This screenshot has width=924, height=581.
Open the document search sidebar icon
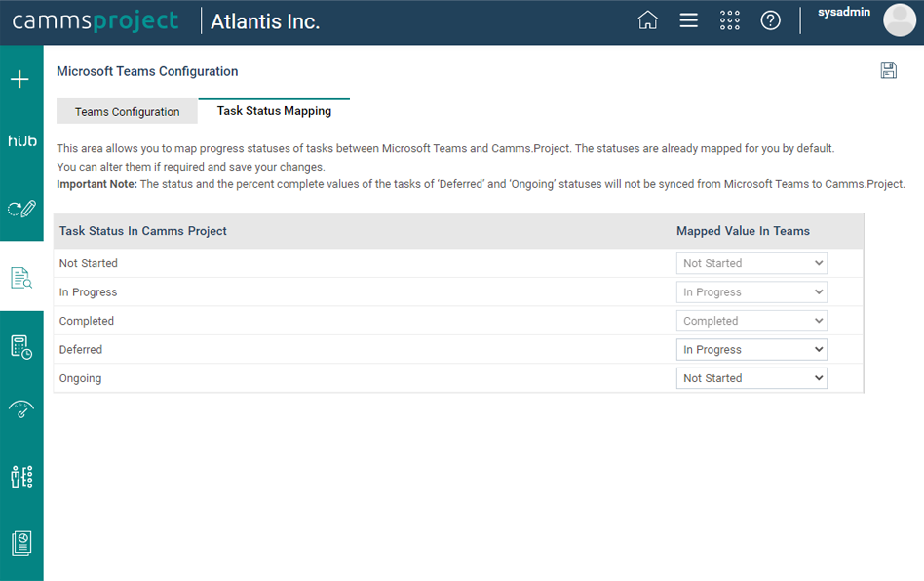coord(21,278)
